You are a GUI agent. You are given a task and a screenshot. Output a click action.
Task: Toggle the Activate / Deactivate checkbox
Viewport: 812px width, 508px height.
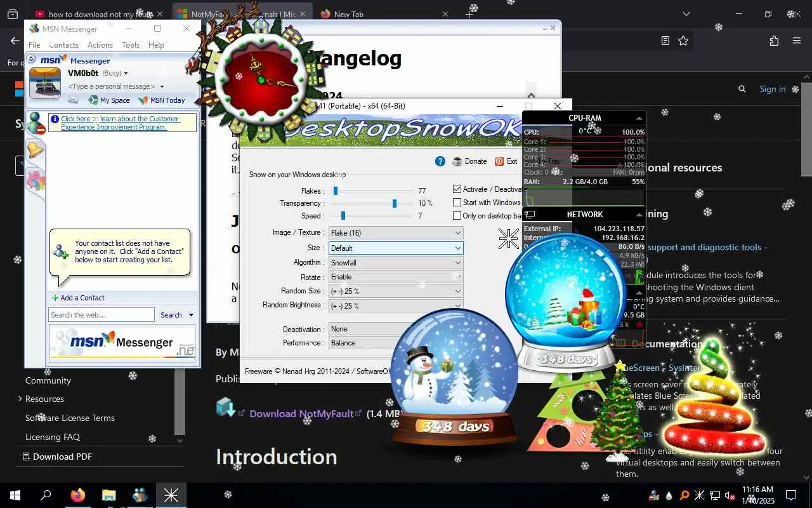457,189
